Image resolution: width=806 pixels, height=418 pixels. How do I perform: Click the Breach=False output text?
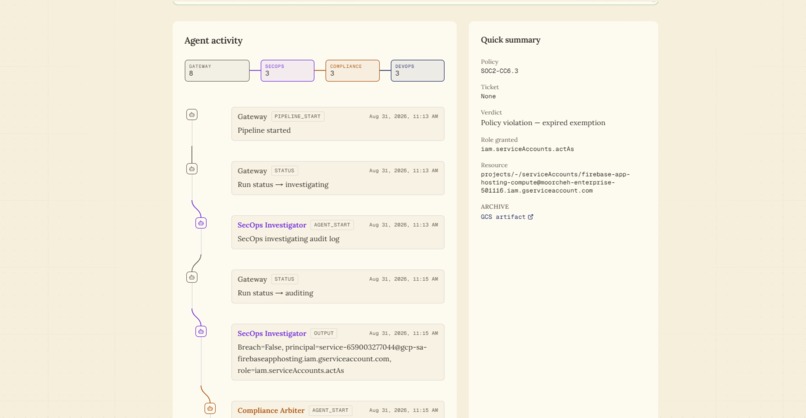click(x=332, y=359)
